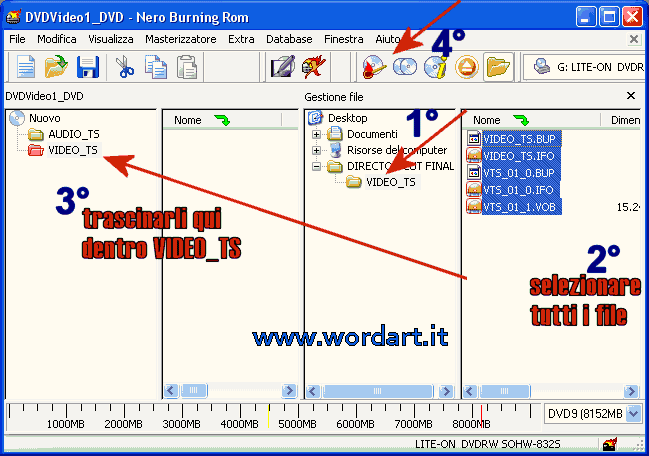Toggle the file browser folder icon

(498, 67)
